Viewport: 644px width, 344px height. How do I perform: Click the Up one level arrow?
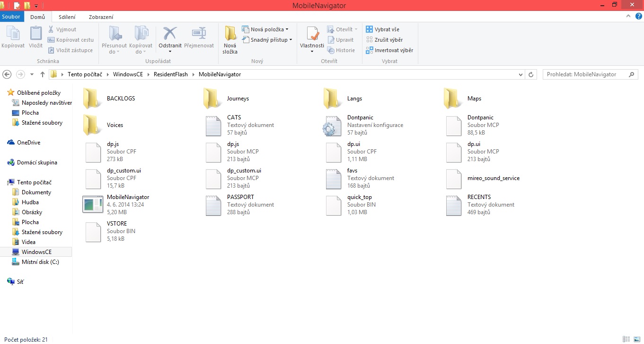[x=43, y=74]
